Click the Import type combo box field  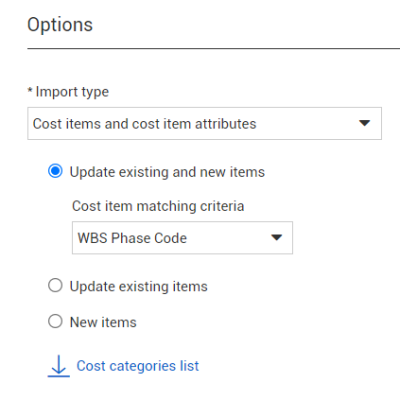click(204, 123)
